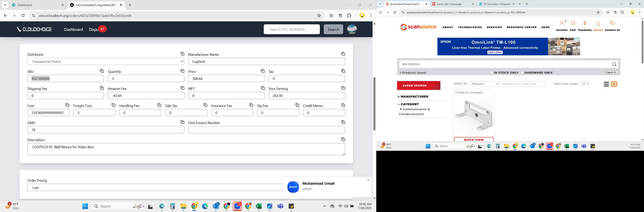Copy the Description text
The height and width of the screenshot is (212, 644).
point(343,139)
